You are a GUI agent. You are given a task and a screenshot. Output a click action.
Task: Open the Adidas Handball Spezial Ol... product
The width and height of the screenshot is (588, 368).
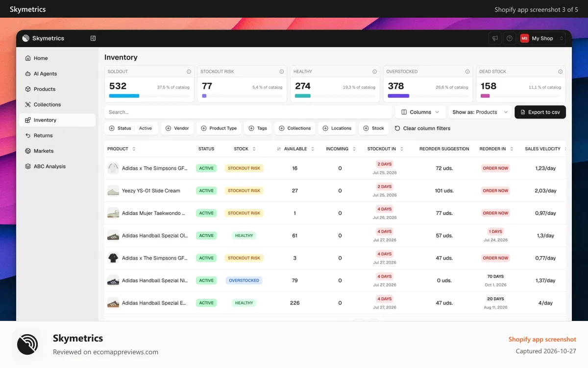coord(155,236)
